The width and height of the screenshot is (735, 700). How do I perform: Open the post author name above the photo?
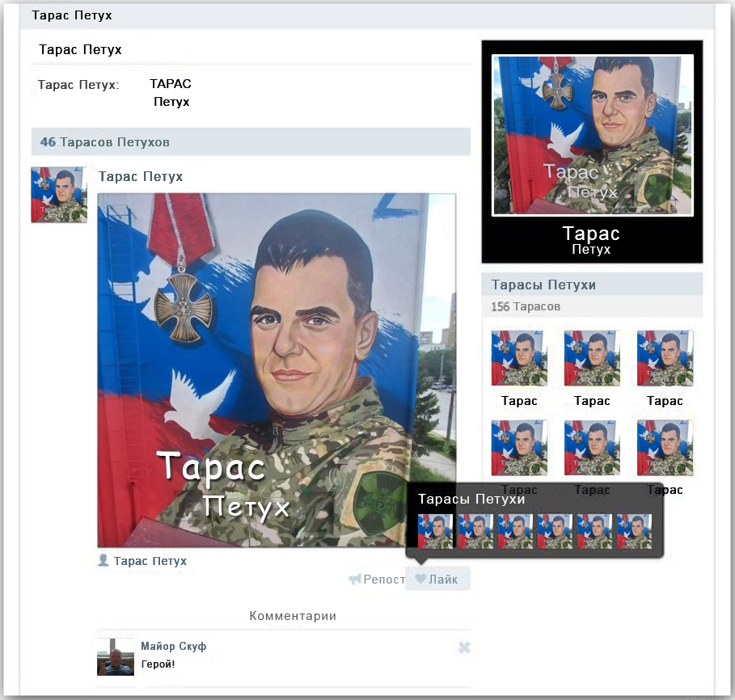click(141, 177)
